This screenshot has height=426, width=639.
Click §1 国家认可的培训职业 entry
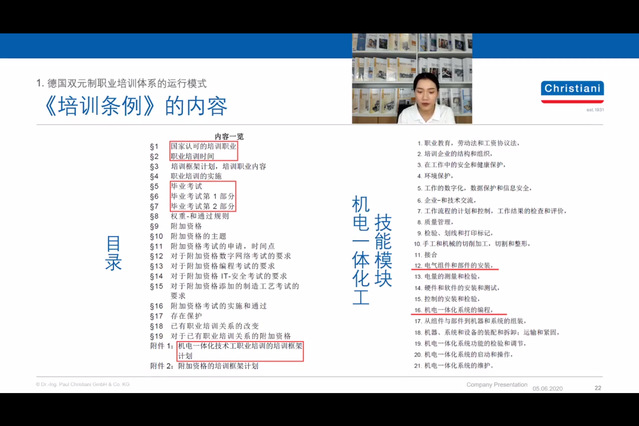tap(193, 146)
